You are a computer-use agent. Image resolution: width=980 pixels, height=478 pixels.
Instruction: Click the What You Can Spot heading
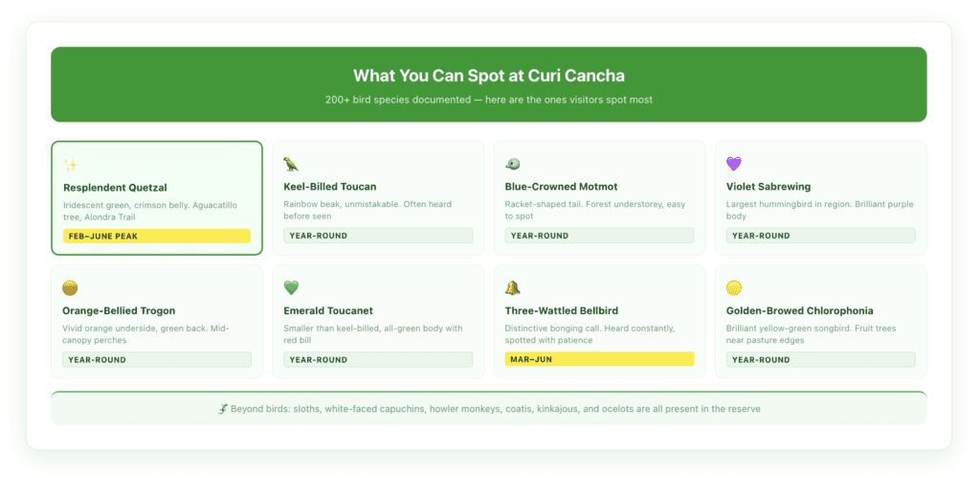pos(488,76)
